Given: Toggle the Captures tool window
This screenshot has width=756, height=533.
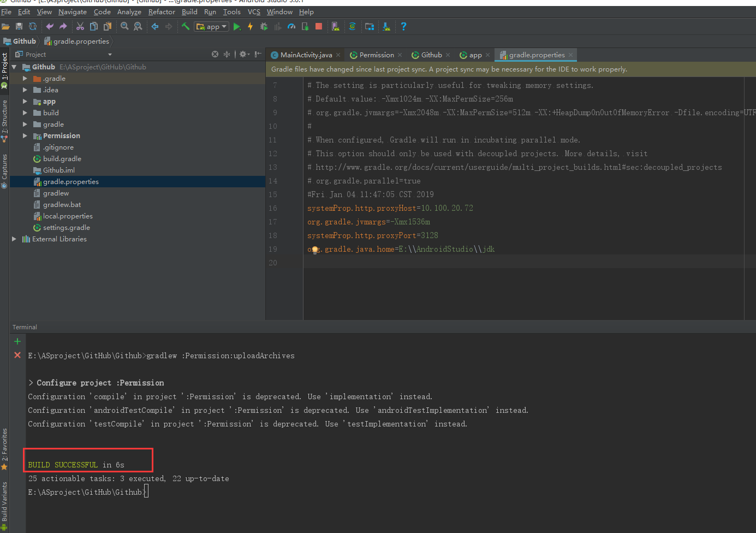Looking at the screenshot, I should pyautogui.click(x=4, y=171).
